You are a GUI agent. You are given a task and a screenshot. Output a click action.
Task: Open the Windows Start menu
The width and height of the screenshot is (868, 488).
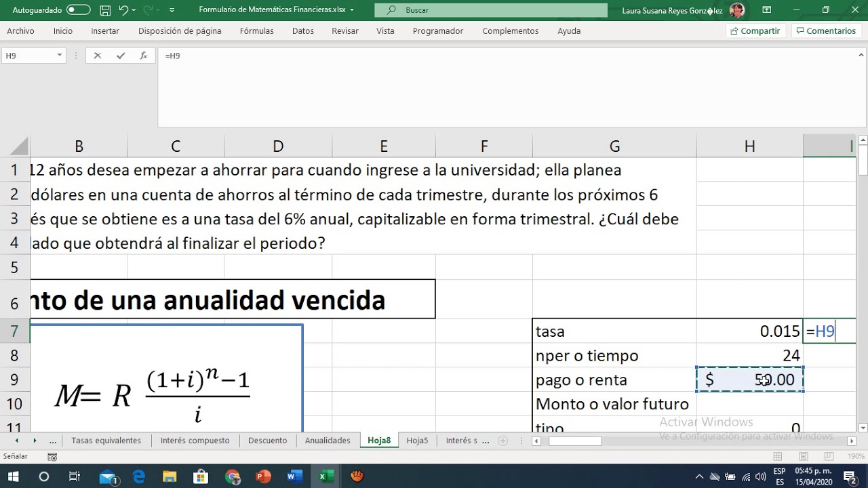(x=14, y=476)
